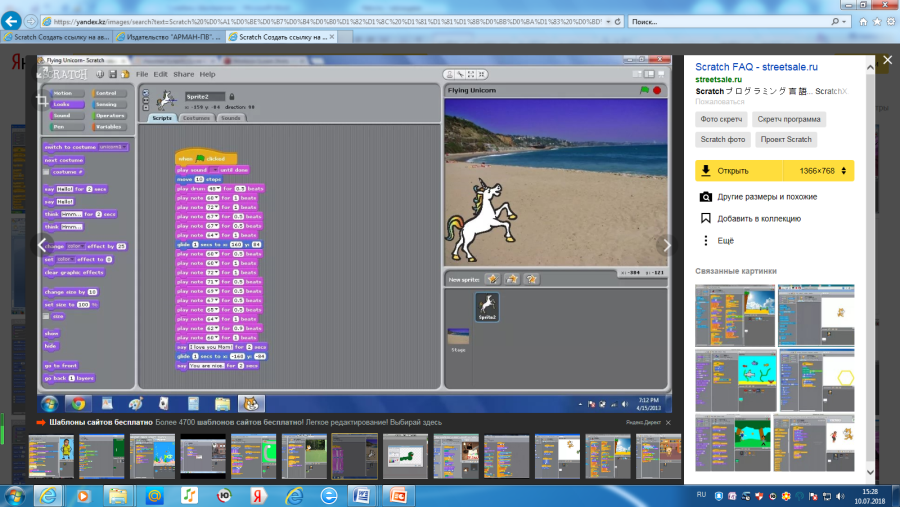
Task: Show the previous image with the left chevron
Action: pyautogui.click(x=42, y=245)
